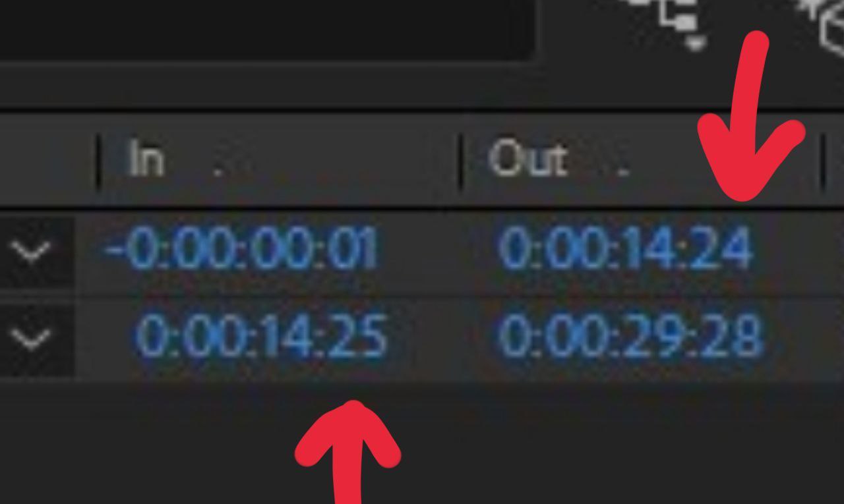Toggle the Draft 3D cube icon

point(828,23)
